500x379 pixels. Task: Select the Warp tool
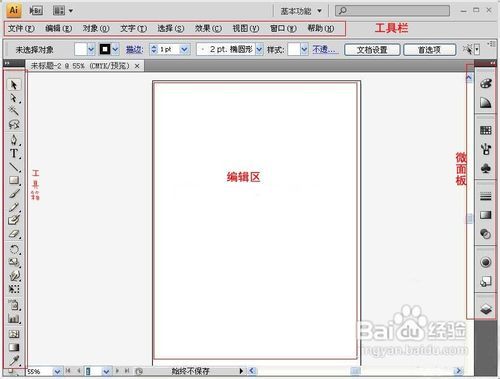point(14,276)
